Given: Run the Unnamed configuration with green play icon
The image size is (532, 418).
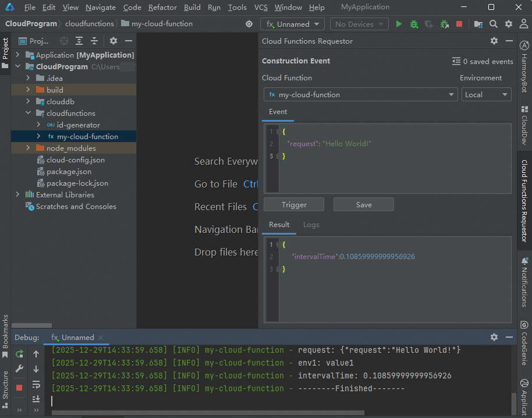Looking at the screenshot, I should (399, 24).
